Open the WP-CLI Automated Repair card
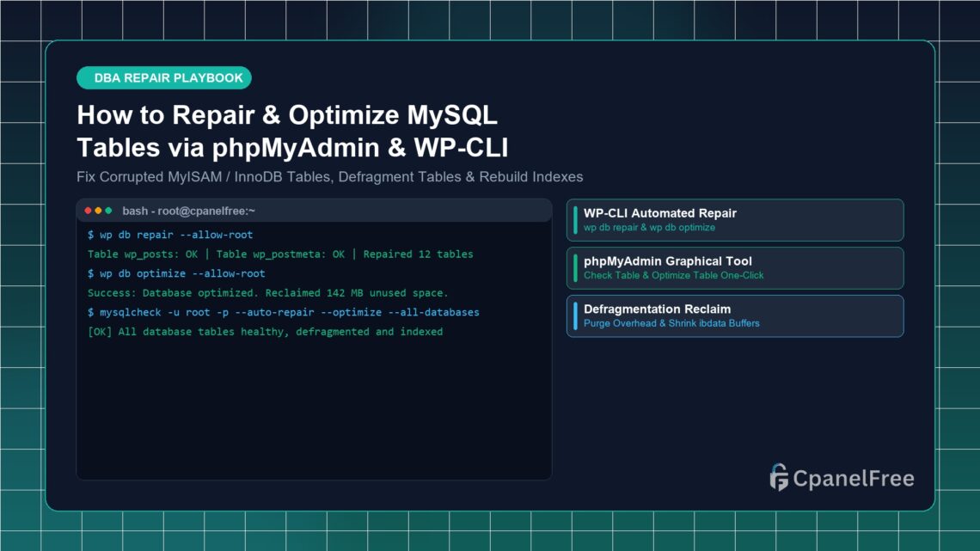 pyautogui.click(x=735, y=220)
